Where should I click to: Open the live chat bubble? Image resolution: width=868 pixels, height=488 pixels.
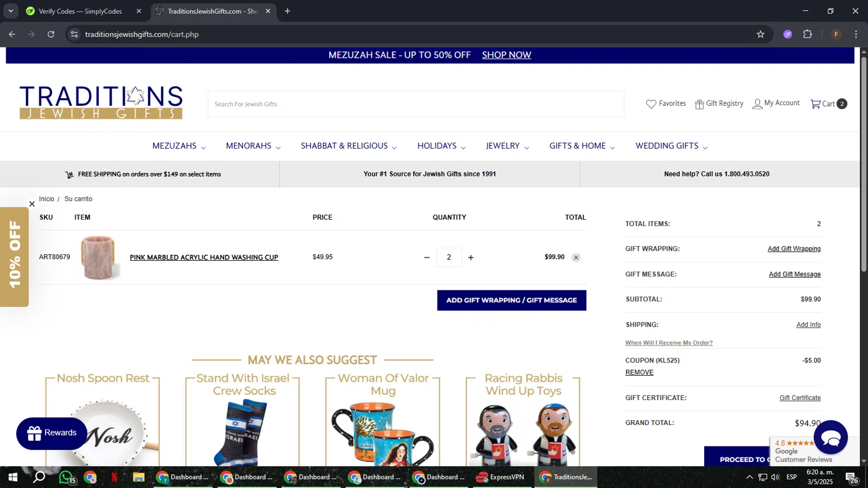[x=830, y=438]
